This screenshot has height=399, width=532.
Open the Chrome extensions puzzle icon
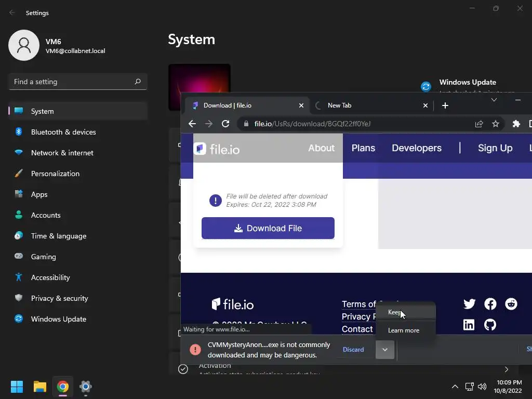point(516,124)
